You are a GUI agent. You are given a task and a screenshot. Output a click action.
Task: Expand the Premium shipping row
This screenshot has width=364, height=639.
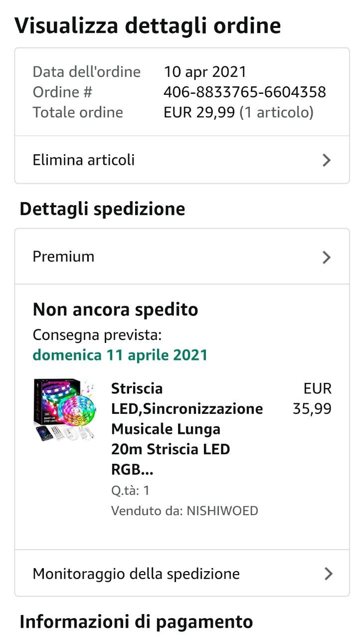(x=64, y=257)
